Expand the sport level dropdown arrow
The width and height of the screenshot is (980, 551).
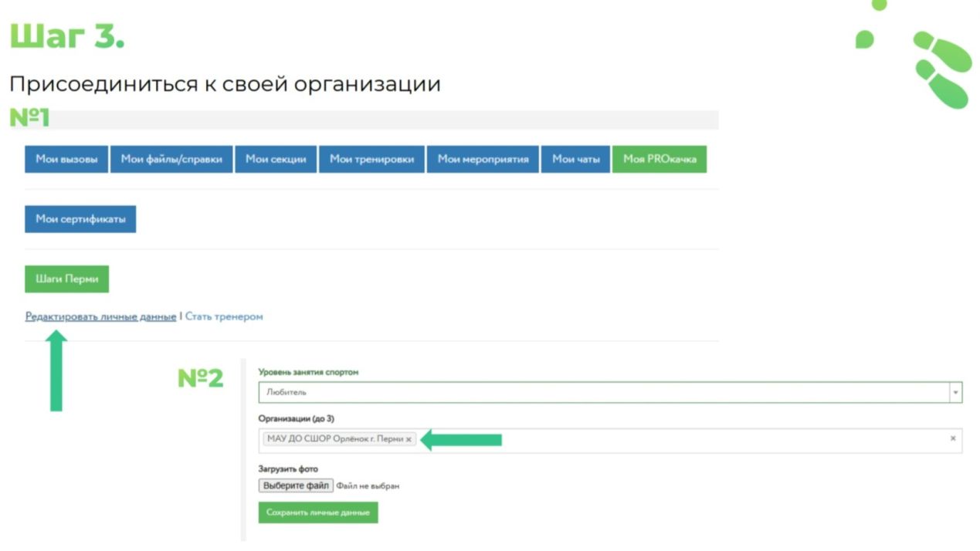click(x=956, y=393)
